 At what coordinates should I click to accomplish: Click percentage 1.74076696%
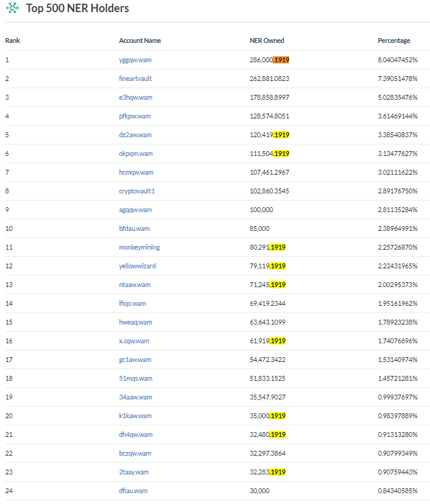[397, 341]
